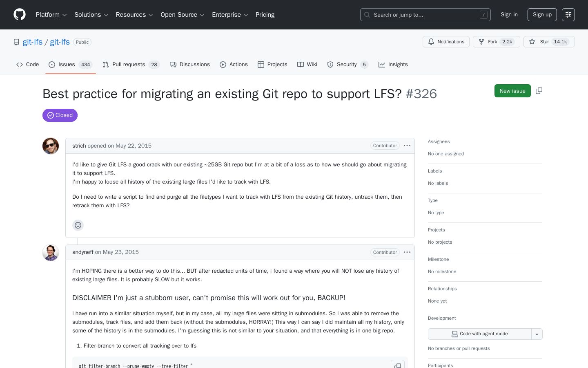Image resolution: width=588 pixels, height=368 pixels.
Task: Click the Security count 5
Action: [364, 65]
